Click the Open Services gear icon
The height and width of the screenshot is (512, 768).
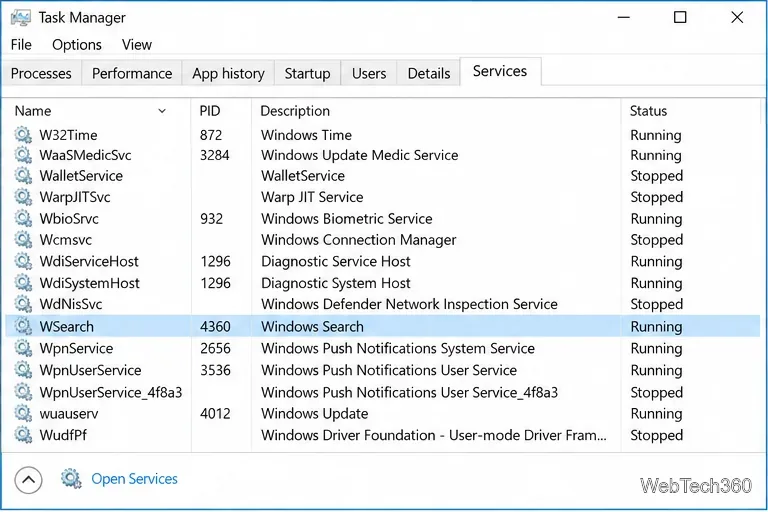[x=72, y=479]
